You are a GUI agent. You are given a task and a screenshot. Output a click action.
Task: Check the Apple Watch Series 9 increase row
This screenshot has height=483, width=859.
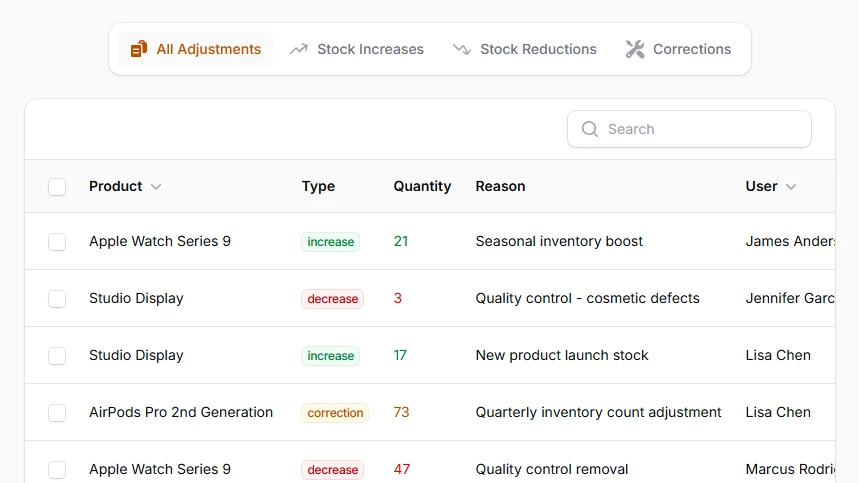pos(57,242)
